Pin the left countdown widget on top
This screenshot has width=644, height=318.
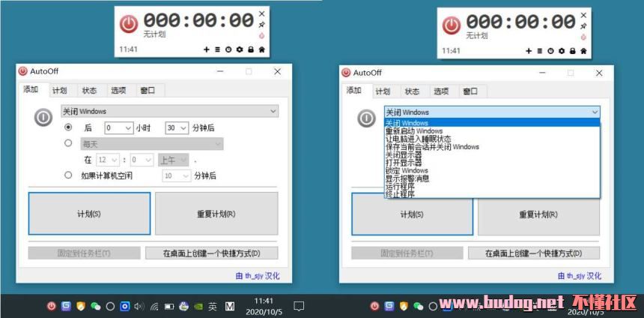(x=261, y=25)
